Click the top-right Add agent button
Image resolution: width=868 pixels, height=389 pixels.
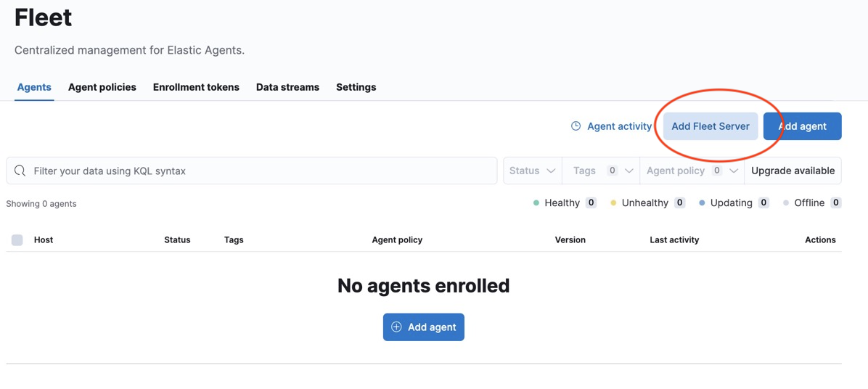(802, 126)
